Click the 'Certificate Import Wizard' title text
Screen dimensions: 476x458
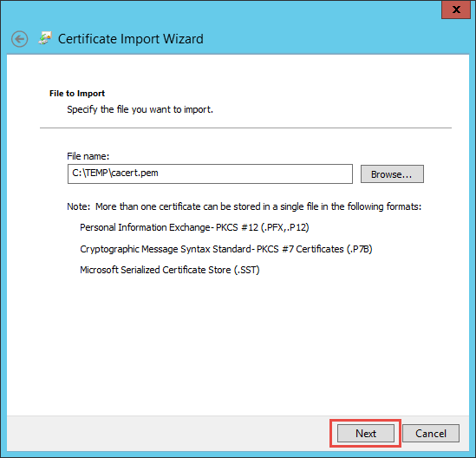pos(131,39)
